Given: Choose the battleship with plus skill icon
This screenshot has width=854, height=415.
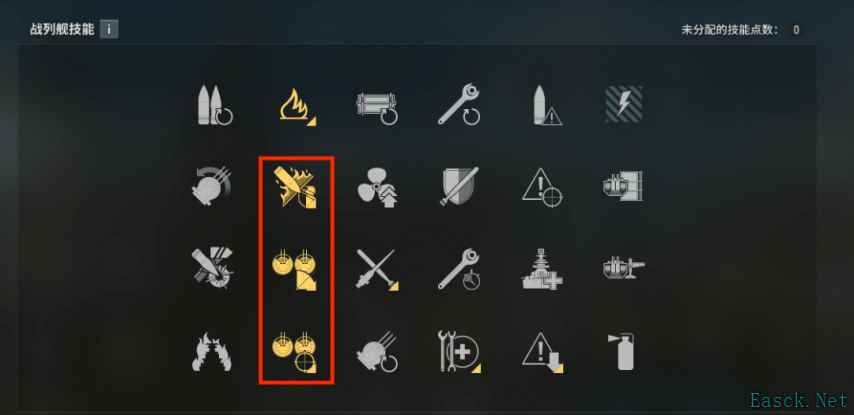Looking at the screenshot, I should click(x=542, y=269).
